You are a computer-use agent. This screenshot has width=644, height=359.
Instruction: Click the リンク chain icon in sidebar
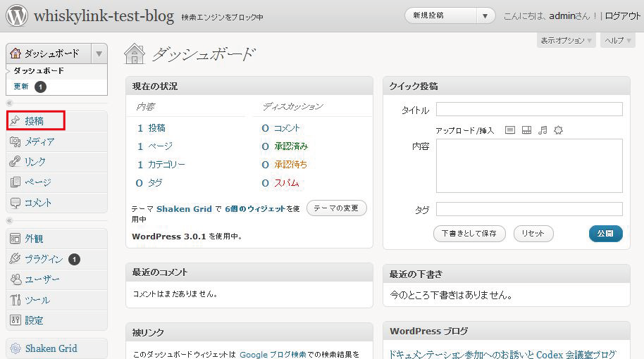point(16,162)
